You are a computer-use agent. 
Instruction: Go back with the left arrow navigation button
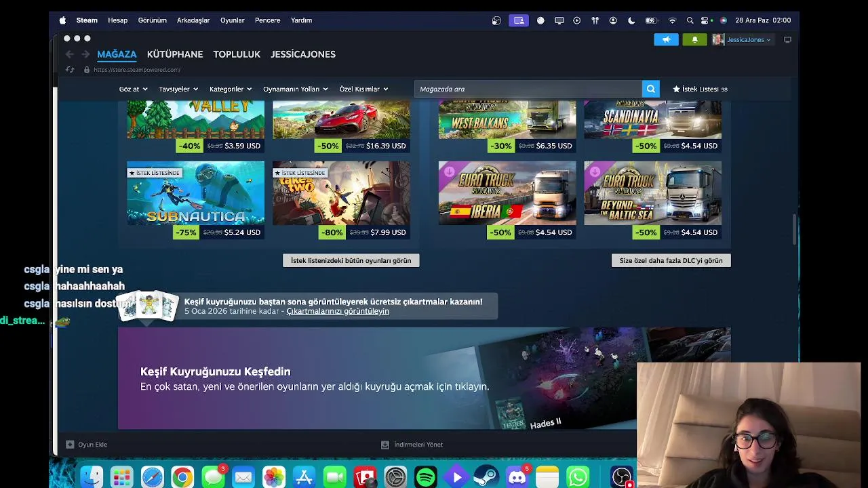point(69,54)
